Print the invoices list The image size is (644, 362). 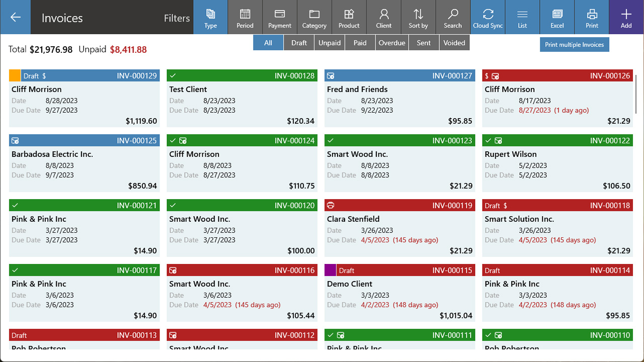(x=592, y=17)
